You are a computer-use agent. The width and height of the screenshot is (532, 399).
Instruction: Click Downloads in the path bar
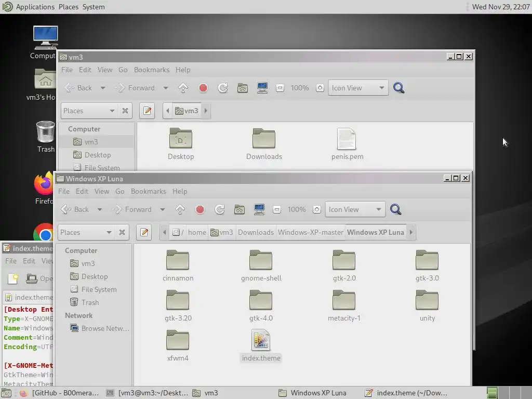[256, 232]
